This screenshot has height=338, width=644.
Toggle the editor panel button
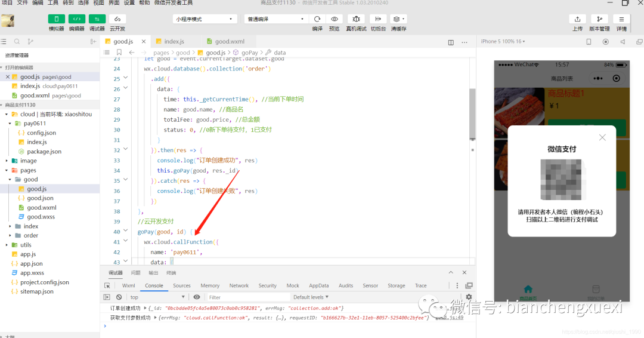click(76, 19)
